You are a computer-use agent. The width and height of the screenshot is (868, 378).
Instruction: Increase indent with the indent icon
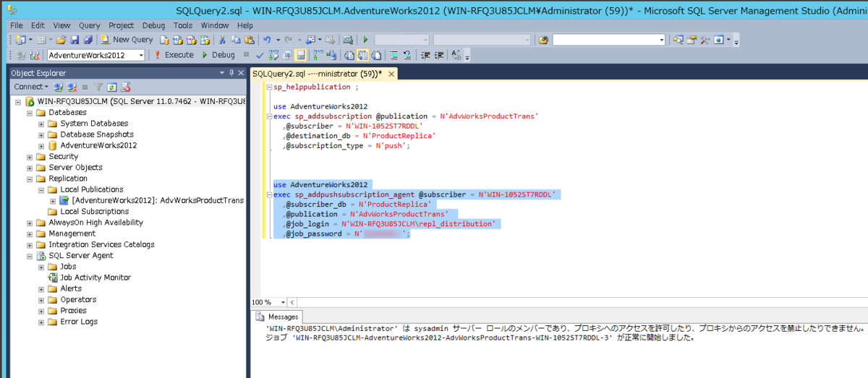coord(439,55)
